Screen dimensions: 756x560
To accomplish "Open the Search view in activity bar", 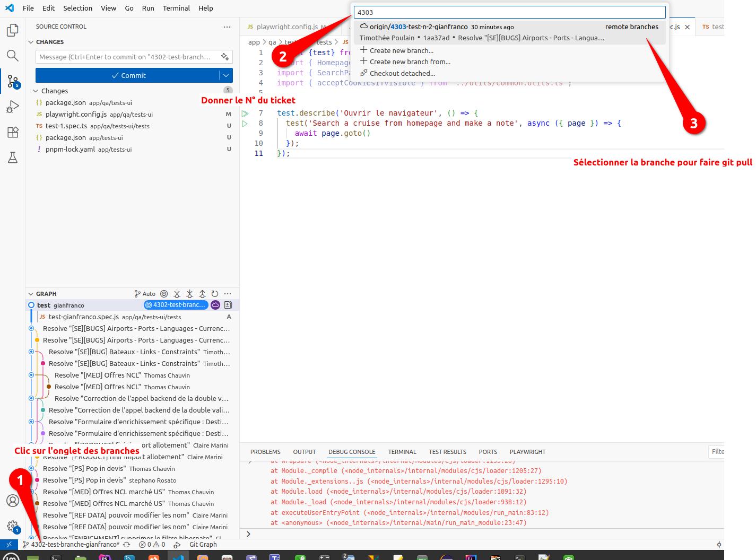I will tap(13, 56).
